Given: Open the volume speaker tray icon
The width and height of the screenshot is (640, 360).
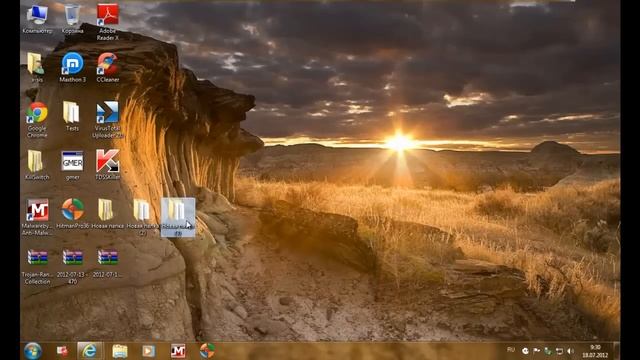Looking at the screenshot, I should [x=570, y=351].
